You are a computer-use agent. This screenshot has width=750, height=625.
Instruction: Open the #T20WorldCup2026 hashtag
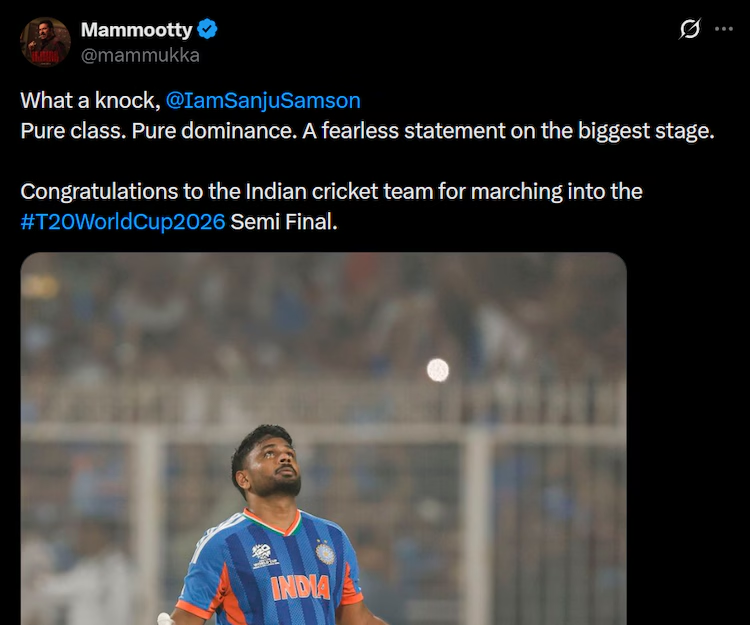click(x=122, y=221)
